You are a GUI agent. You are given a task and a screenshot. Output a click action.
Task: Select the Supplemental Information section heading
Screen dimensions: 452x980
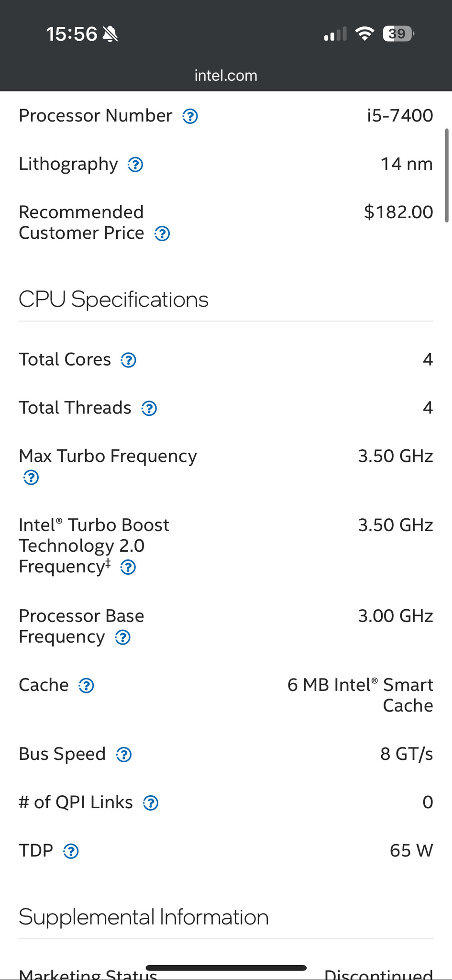(x=143, y=917)
